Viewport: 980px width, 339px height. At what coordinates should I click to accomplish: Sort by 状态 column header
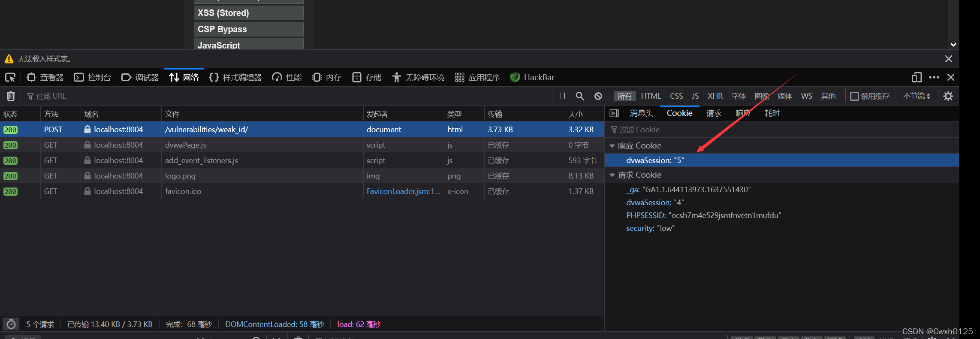(20, 114)
